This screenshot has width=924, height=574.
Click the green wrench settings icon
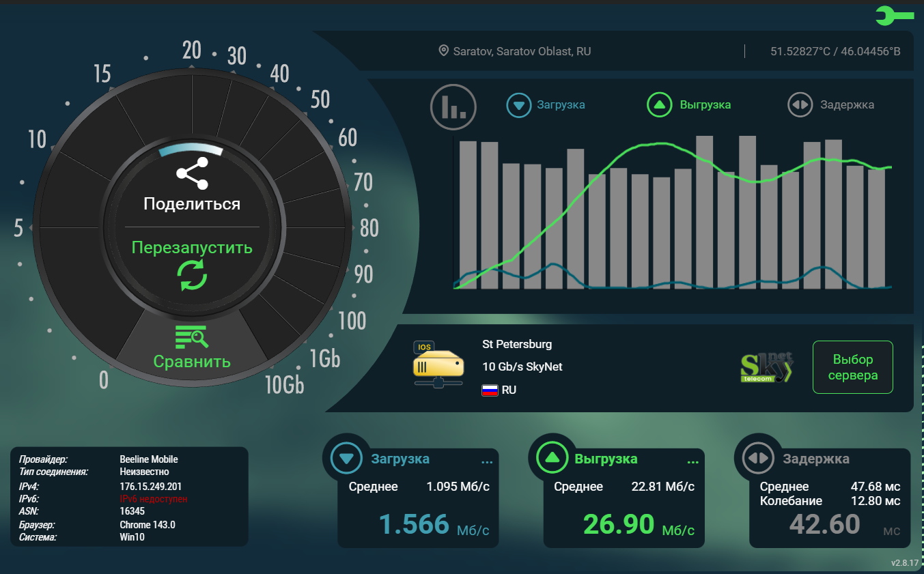pos(893,16)
